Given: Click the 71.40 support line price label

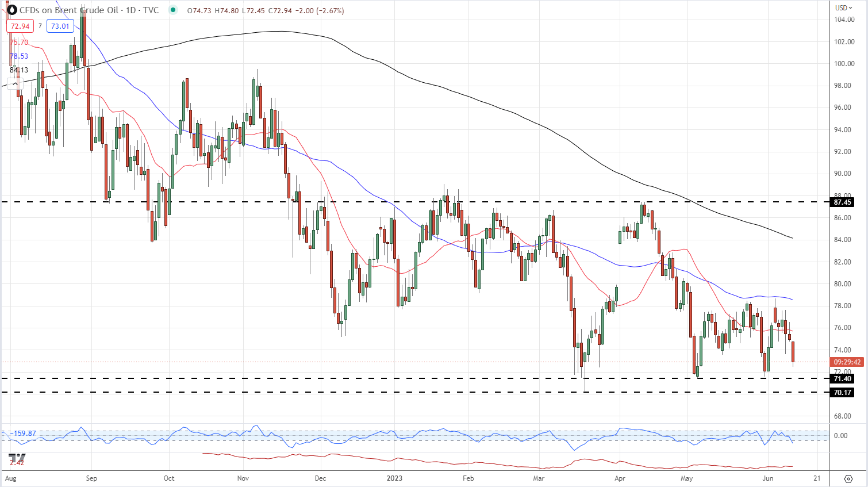Looking at the screenshot, I should coord(842,378).
